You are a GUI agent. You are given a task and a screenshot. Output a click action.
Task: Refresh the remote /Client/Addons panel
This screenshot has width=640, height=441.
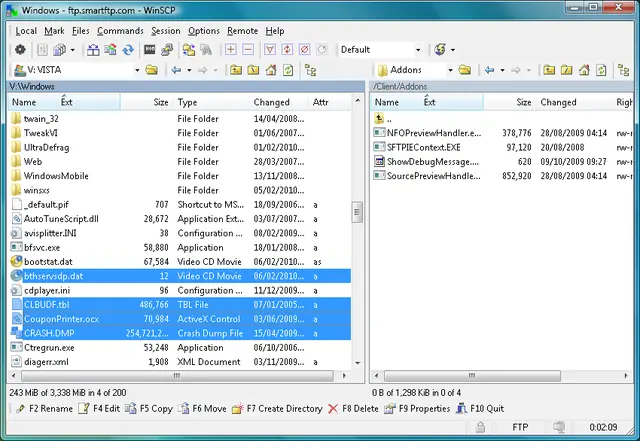point(601,70)
